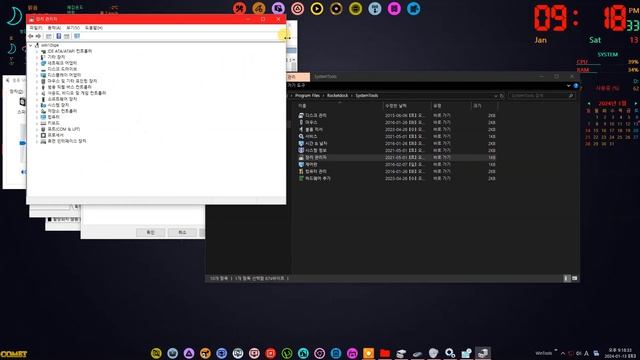The width and height of the screenshot is (640, 360).
Task: Select 마우스 및 기타 포인팅 장치 in the tree
Action: 72,81
